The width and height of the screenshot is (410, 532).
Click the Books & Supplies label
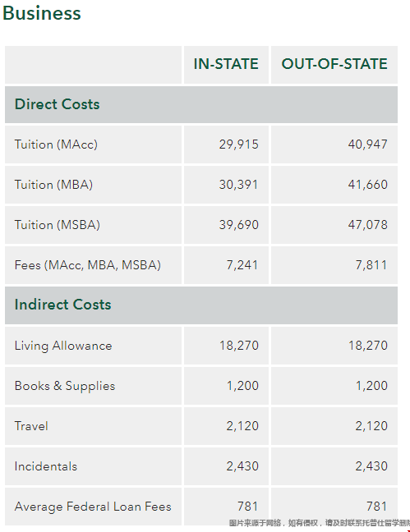[65, 386]
